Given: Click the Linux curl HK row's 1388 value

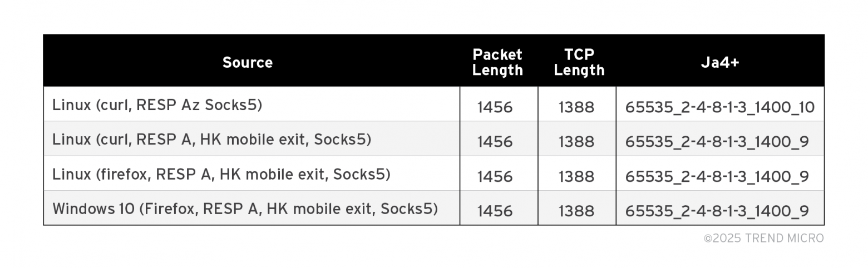Looking at the screenshot, I should pyautogui.click(x=576, y=142).
